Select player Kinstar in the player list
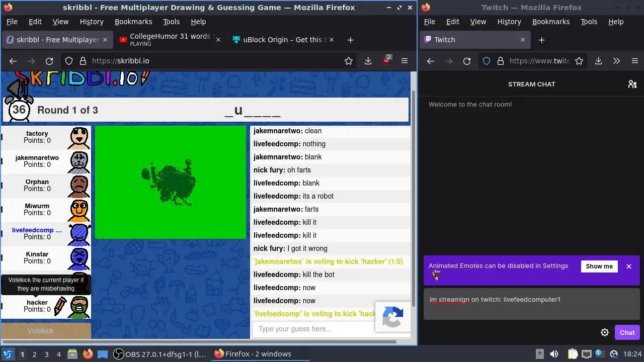644x362 pixels. (46, 258)
